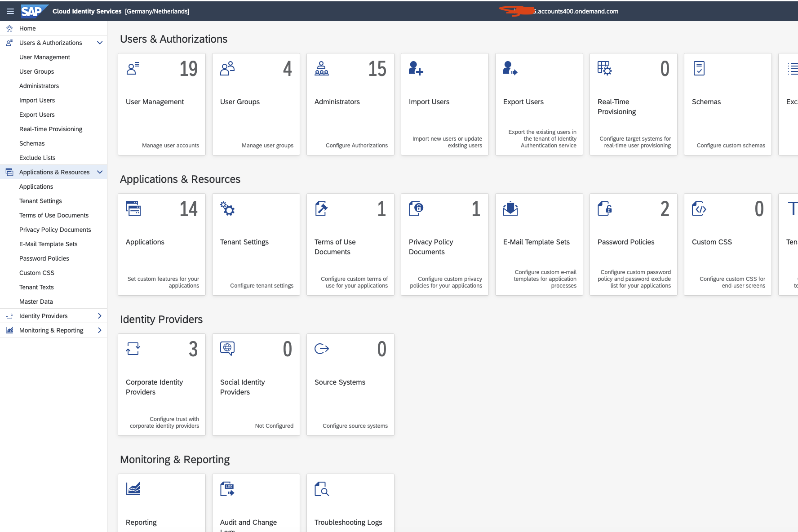This screenshot has width=798, height=532.
Task: Click the Import Users tile icon
Action: pyautogui.click(x=416, y=68)
